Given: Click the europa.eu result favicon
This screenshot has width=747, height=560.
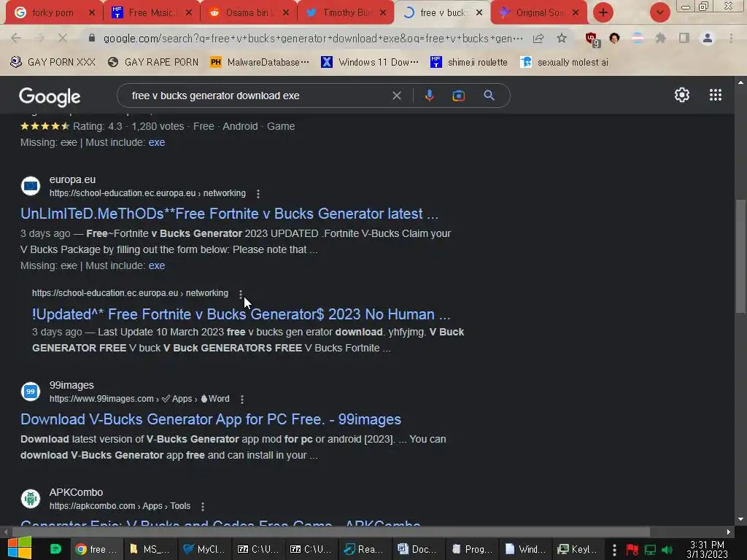Looking at the screenshot, I should 31,186.
